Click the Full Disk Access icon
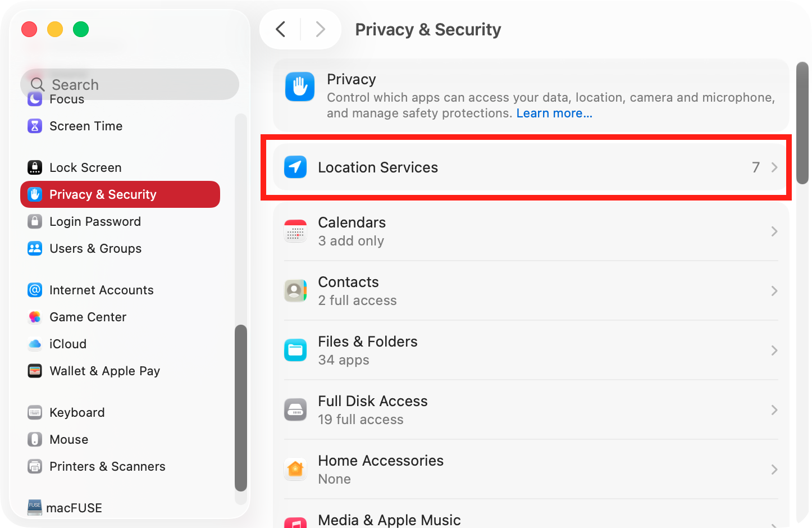The image size is (812, 528). tap(295, 409)
